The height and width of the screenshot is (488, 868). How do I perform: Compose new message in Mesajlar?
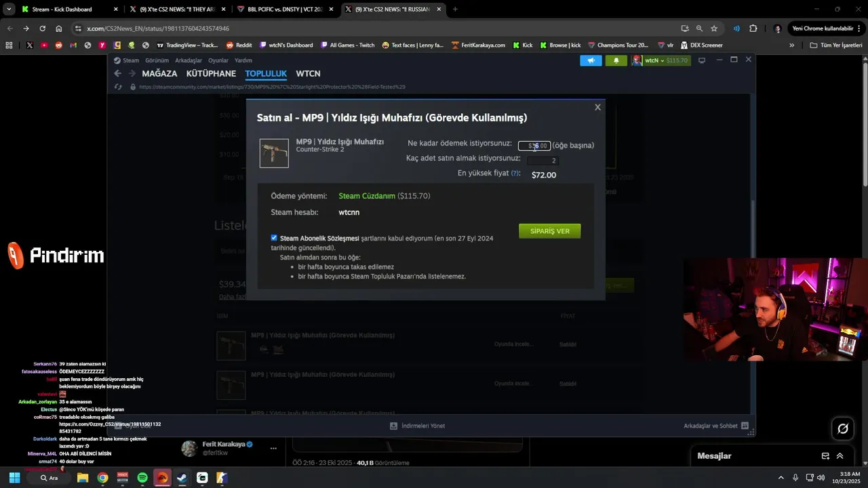point(825,456)
